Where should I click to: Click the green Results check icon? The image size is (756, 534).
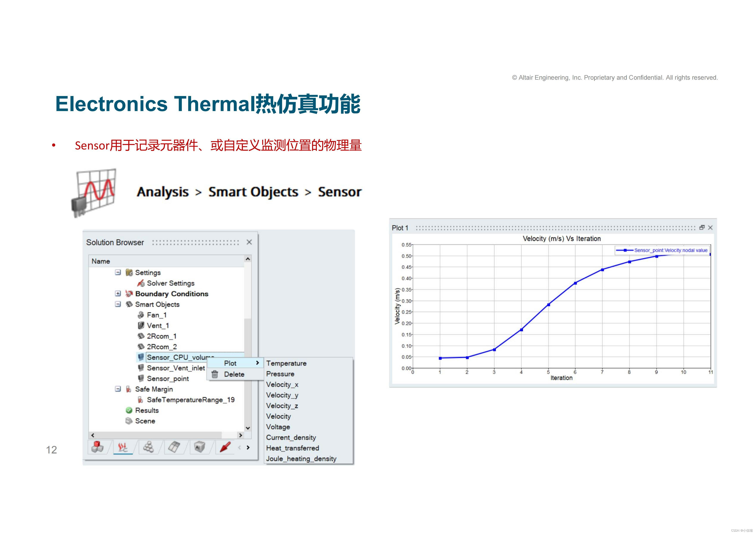click(129, 410)
